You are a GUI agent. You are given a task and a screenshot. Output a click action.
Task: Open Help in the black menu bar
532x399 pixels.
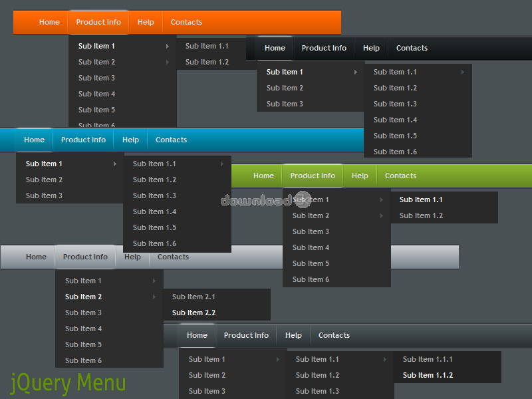pyautogui.click(x=371, y=48)
